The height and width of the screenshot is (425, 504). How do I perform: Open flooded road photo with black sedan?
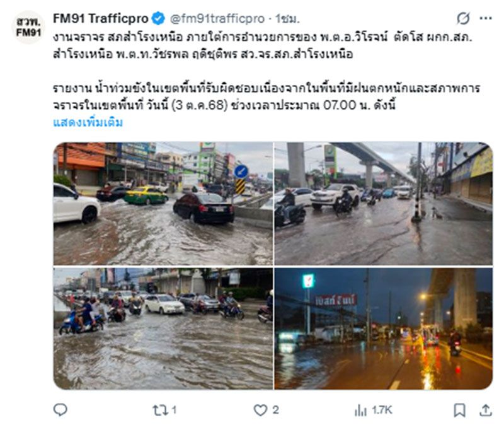[x=163, y=204]
